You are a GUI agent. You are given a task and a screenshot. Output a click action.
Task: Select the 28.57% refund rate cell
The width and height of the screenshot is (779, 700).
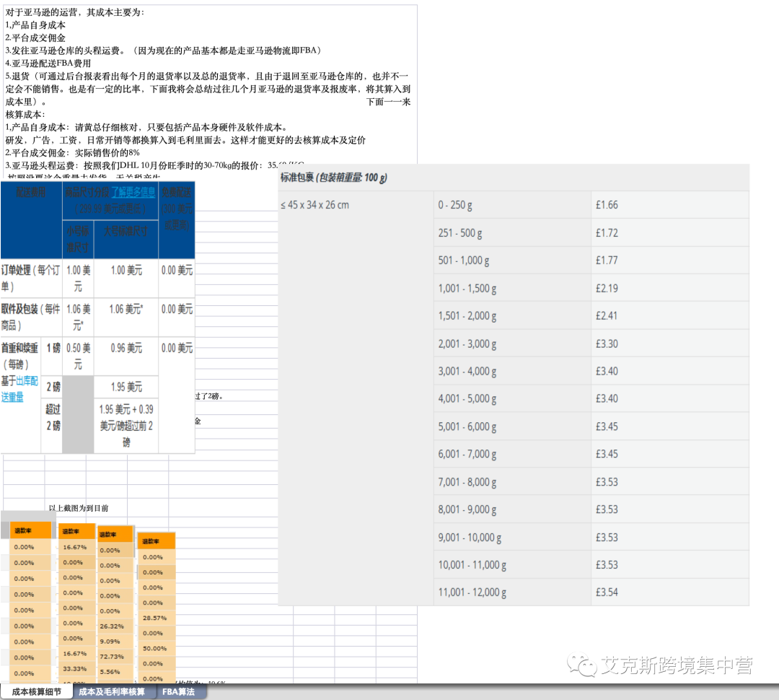pos(155,618)
